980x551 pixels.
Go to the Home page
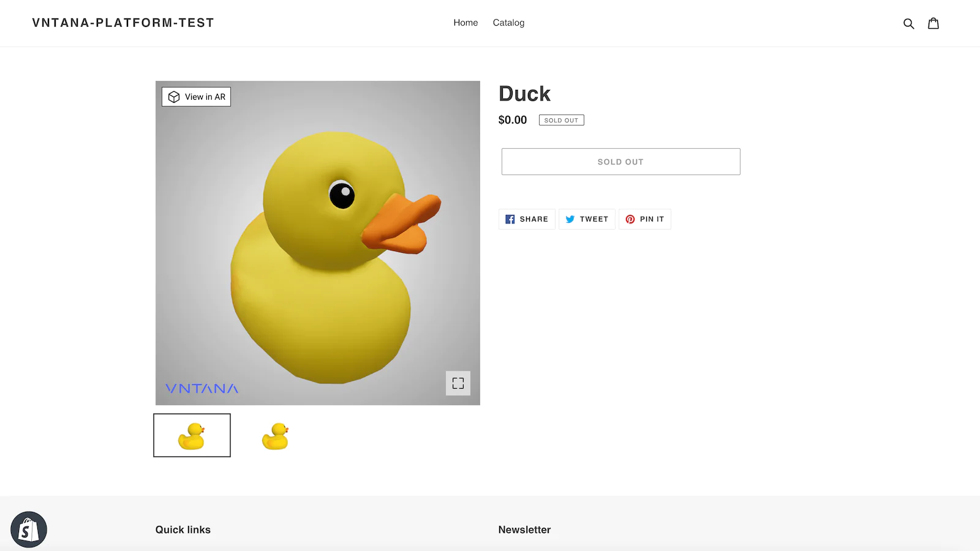466,23
